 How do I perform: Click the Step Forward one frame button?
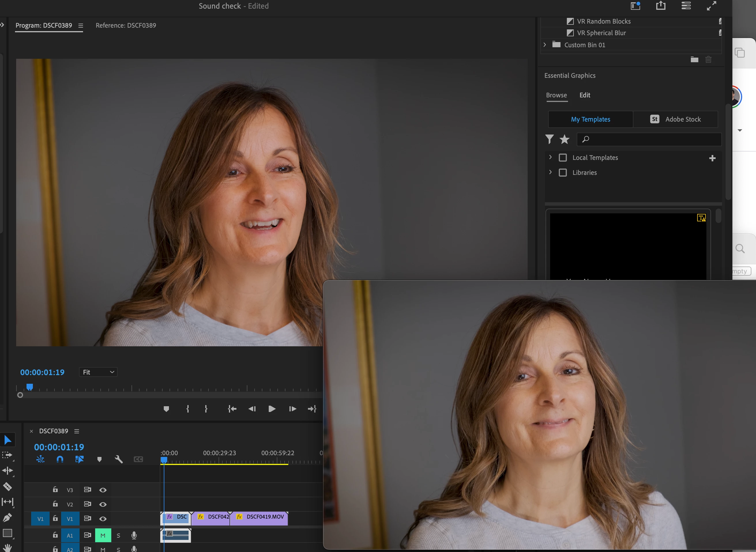tap(292, 409)
